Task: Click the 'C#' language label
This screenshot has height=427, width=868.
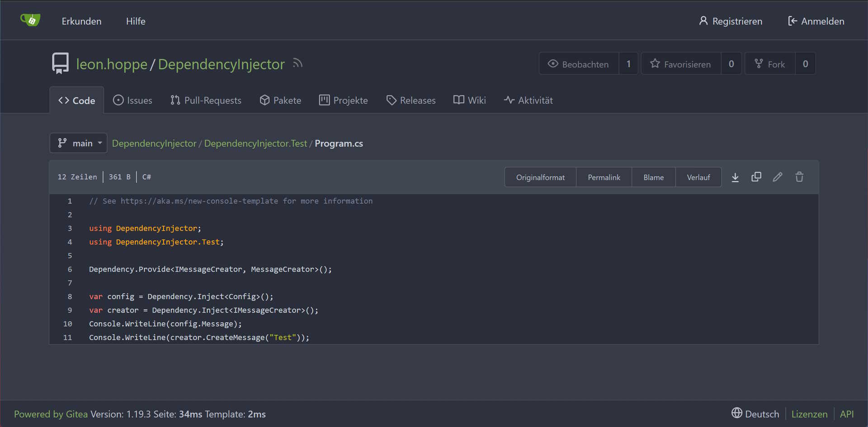Action: coord(146,177)
